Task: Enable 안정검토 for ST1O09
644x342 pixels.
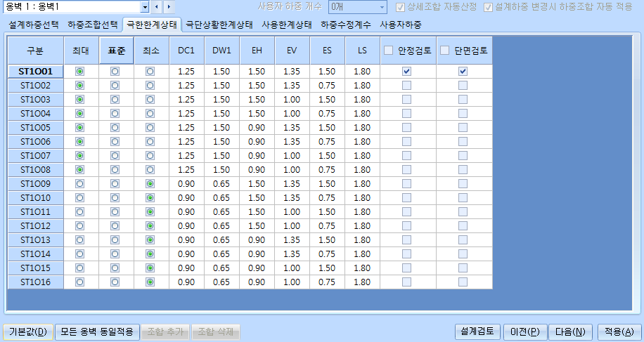Action: 406,184
